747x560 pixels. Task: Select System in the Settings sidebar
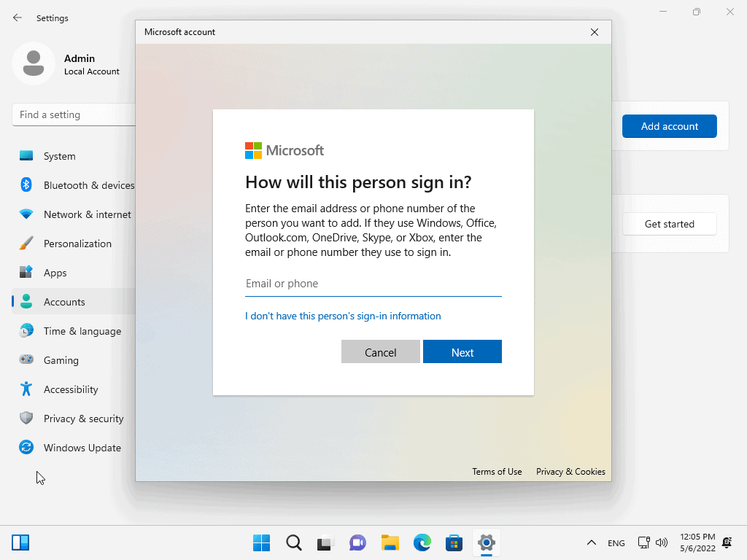pyautogui.click(x=59, y=156)
